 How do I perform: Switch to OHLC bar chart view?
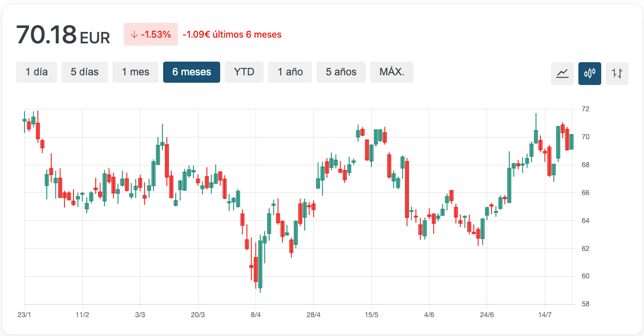pyautogui.click(x=617, y=73)
